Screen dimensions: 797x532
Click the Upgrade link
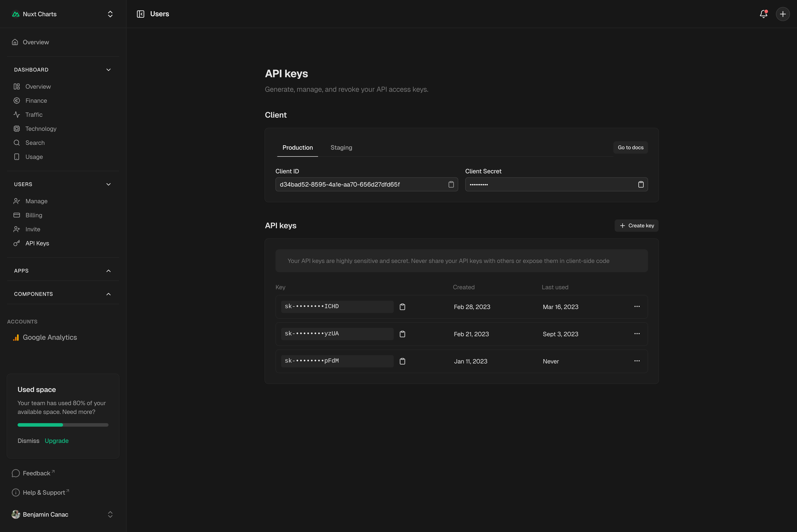click(x=57, y=441)
